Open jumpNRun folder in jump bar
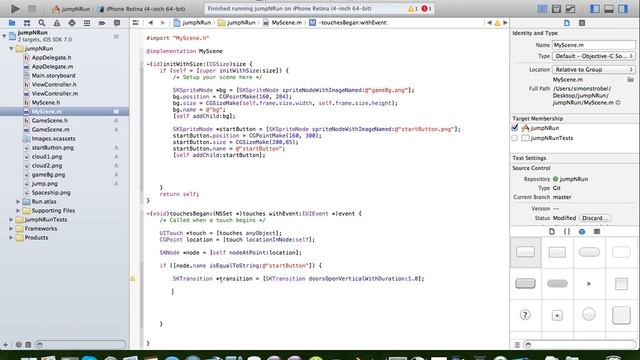The height and width of the screenshot is (360, 640). point(237,23)
